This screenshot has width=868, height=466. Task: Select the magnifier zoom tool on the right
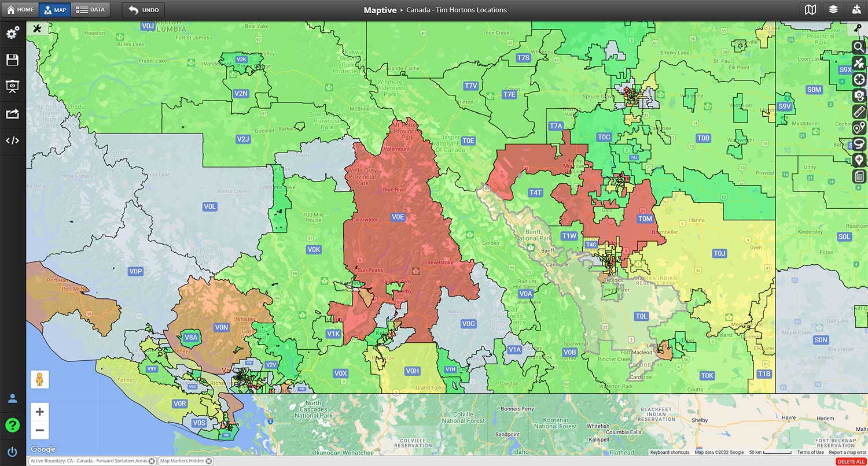(859, 47)
